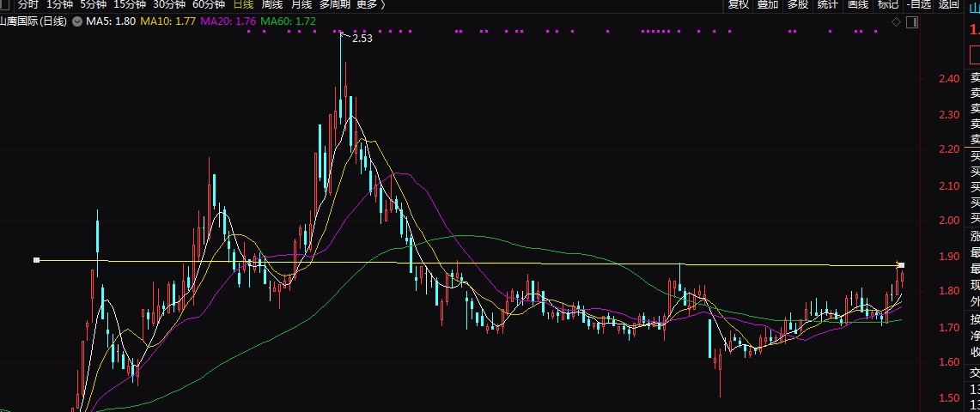Click the MA60: 1.72 indicator label
This screenshot has width=980, height=412.
pos(288,21)
